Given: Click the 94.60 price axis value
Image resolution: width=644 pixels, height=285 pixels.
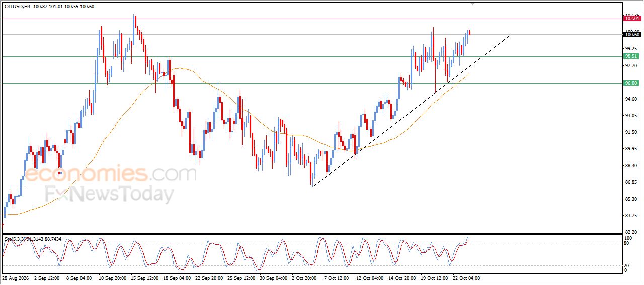Looking at the screenshot, I should [631, 99].
